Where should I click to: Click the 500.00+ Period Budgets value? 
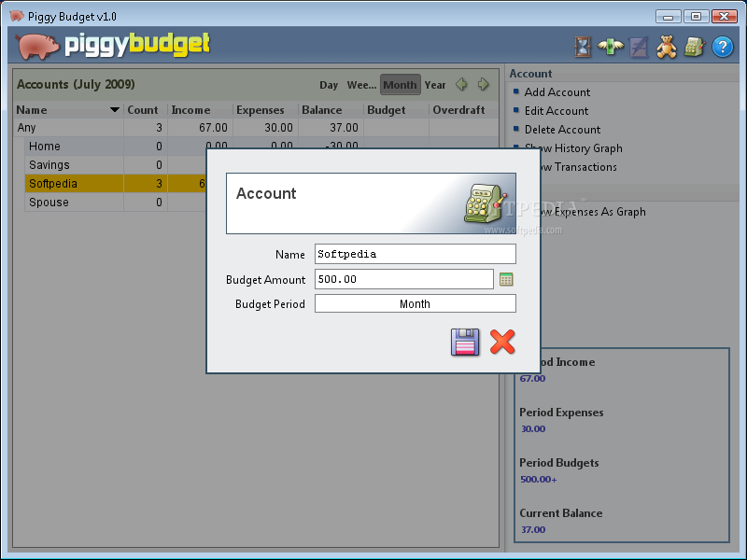(539, 480)
